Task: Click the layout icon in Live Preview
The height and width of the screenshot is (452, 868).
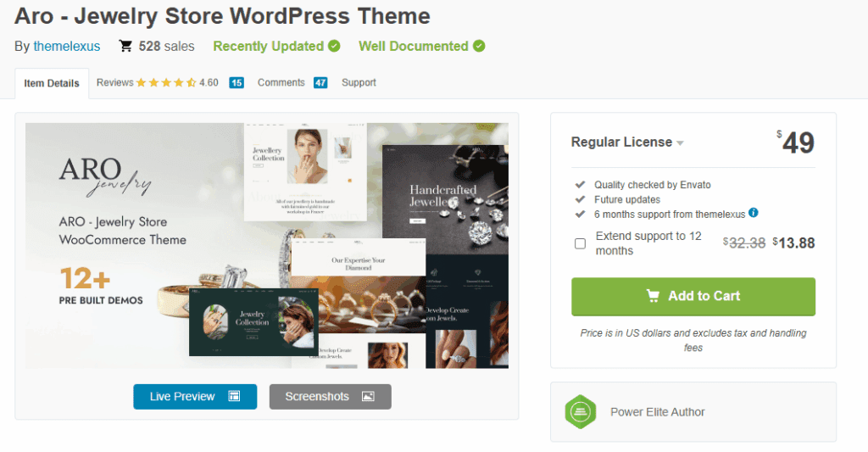Action: (x=234, y=396)
